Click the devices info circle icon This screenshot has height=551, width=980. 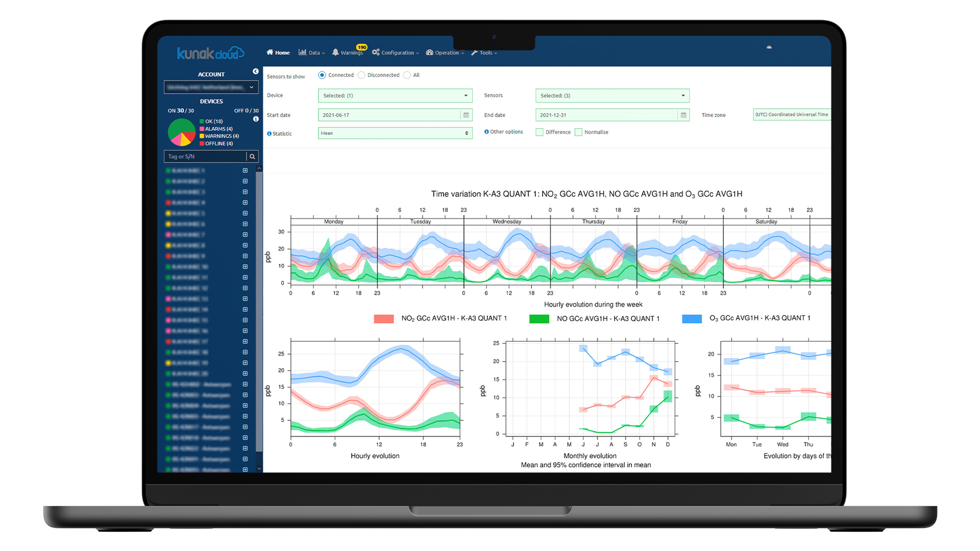coord(256,119)
